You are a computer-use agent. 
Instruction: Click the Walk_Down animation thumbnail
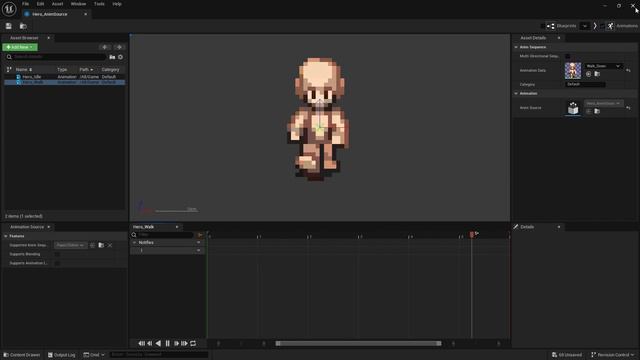pyautogui.click(x=573, y=70)
